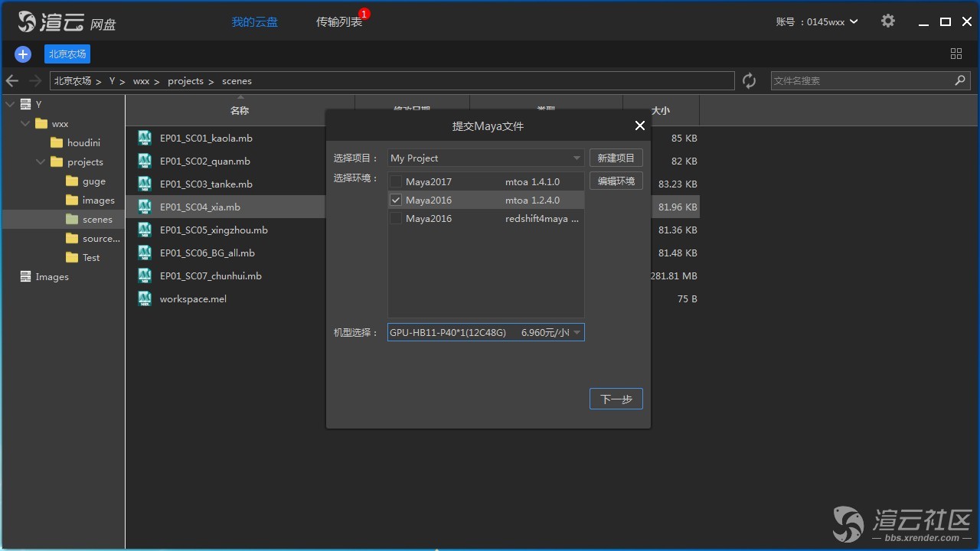Switch view using grid layout icon
The height and width of the screenshot is (551, 980).
tap(955, 54)
